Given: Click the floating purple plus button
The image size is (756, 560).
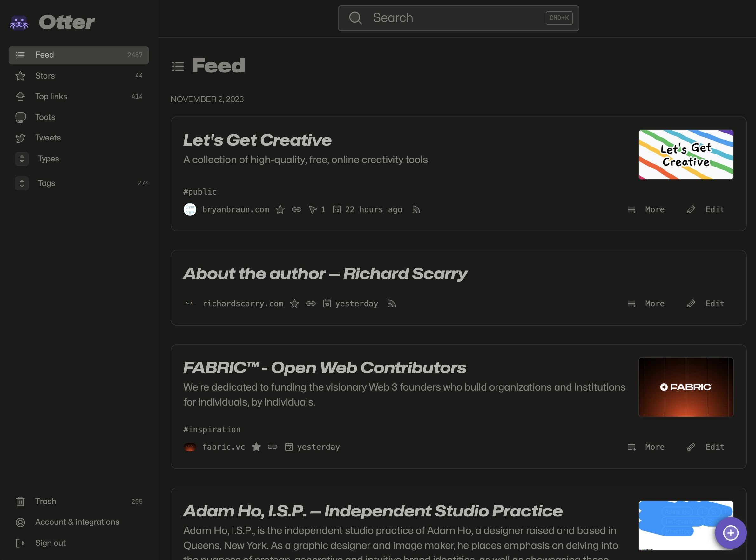Looking at the screenshot, I should pos(731,533).
